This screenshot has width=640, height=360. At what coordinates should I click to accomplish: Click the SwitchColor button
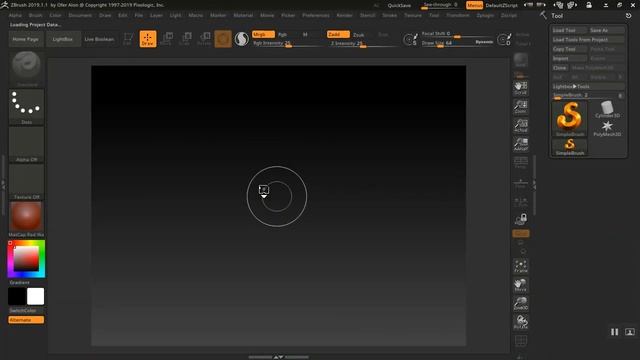(x=26, y=311)
